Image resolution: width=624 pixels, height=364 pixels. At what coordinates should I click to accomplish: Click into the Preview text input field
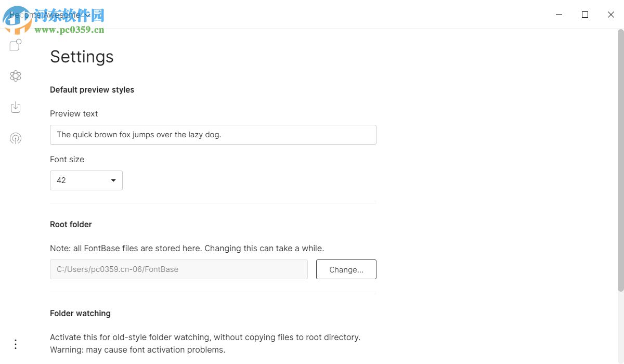point(213,135)
